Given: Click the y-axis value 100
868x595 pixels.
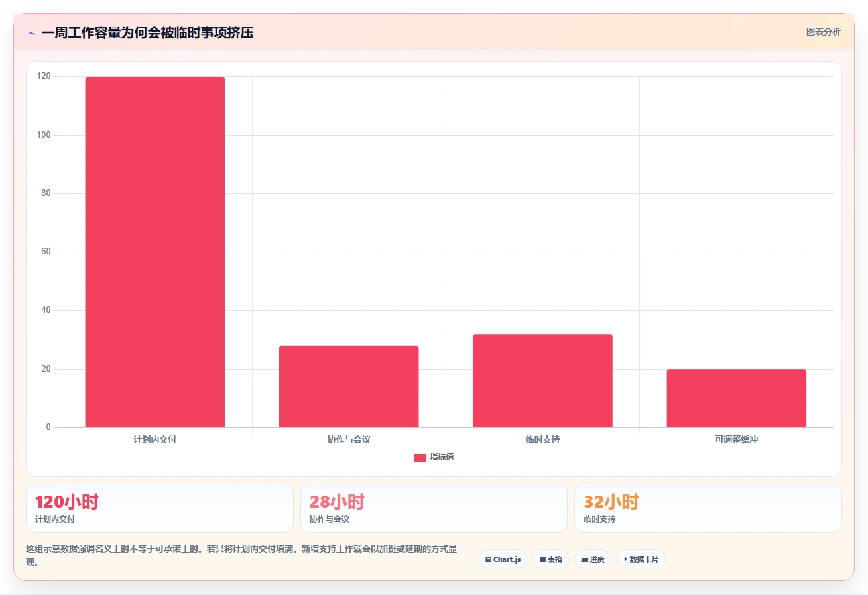Looking at the screenshot, I should [x=44, y=135].
